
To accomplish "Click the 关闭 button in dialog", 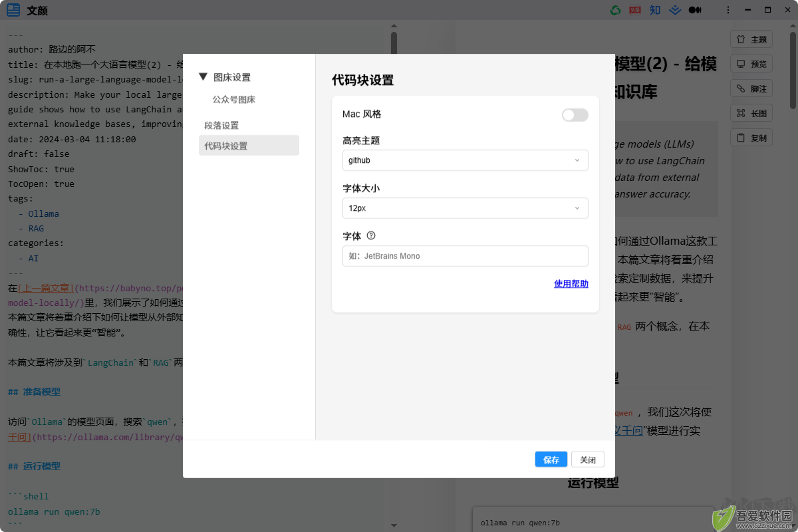I will [588, 460].
